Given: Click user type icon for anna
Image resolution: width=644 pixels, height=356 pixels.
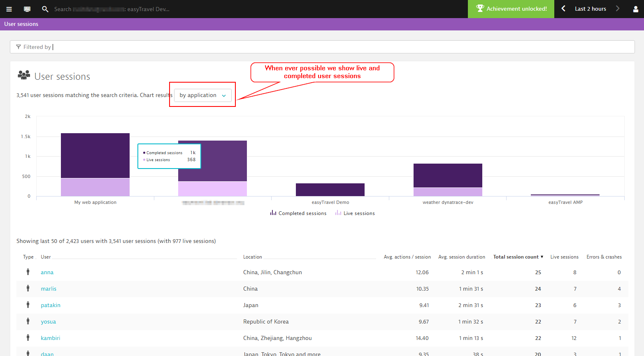Looking at the screenshot, I should [28, 272].
